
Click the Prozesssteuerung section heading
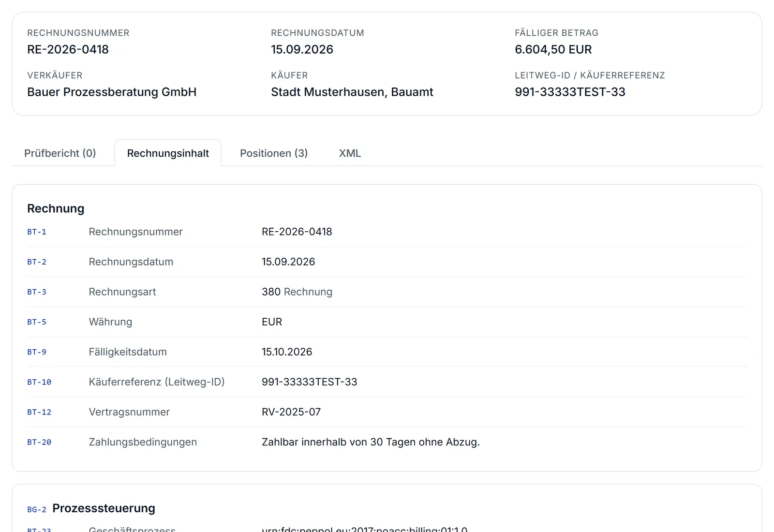pyautogui.click(x=104, y=508)
